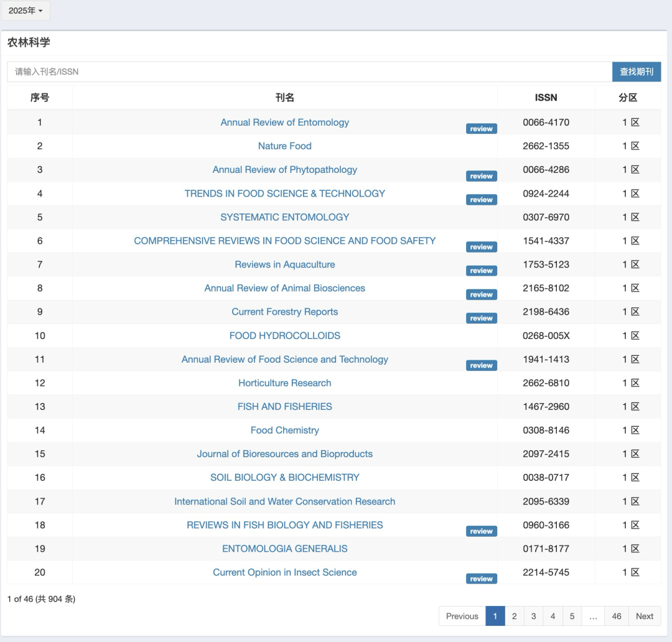Click the ISSN column header
Image resolution: width=672 pixels, height=642 pixels.
[x=546, y=98]
